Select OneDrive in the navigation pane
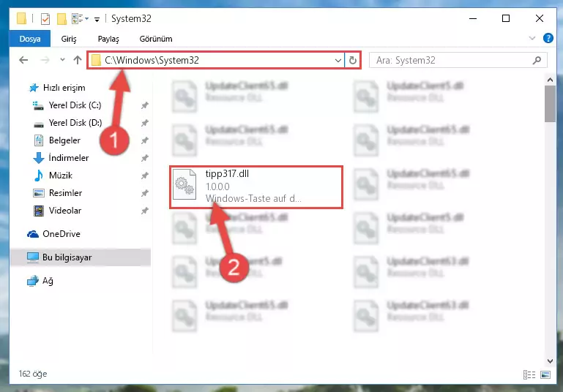563x392 pixels. [61, 234]
